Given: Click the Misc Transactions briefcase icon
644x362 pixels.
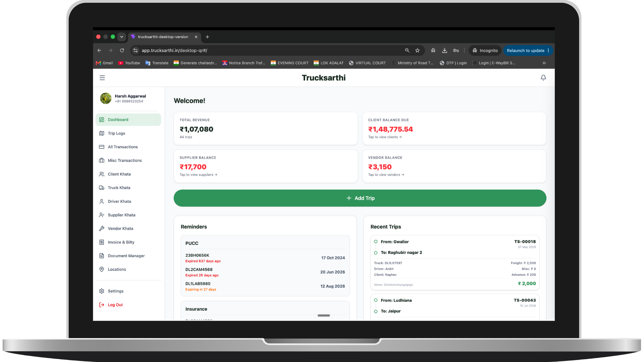Looking at the screenshot, I should 102,161.
